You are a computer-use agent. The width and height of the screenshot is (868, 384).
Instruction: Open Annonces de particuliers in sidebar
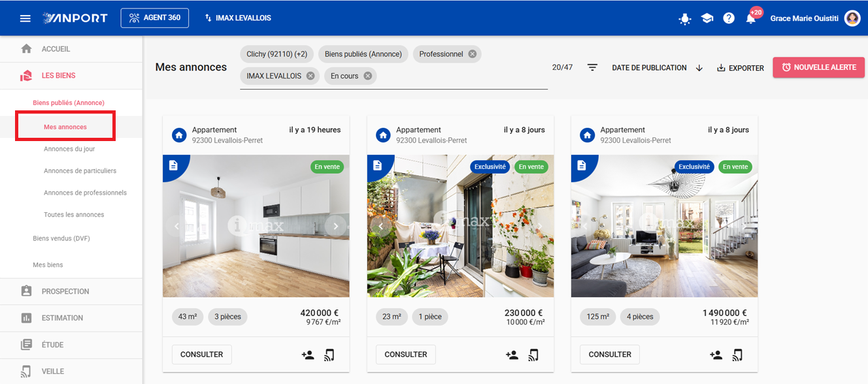tap(80, 171)
